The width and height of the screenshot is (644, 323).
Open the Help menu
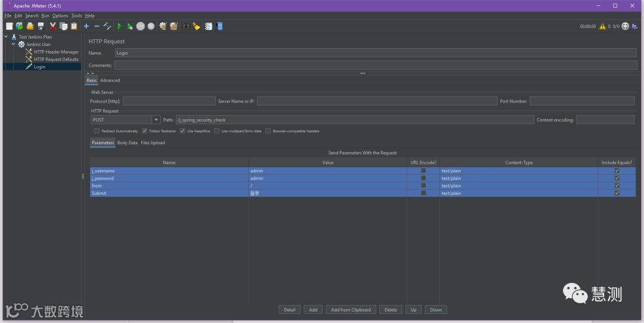click(89, 15)
